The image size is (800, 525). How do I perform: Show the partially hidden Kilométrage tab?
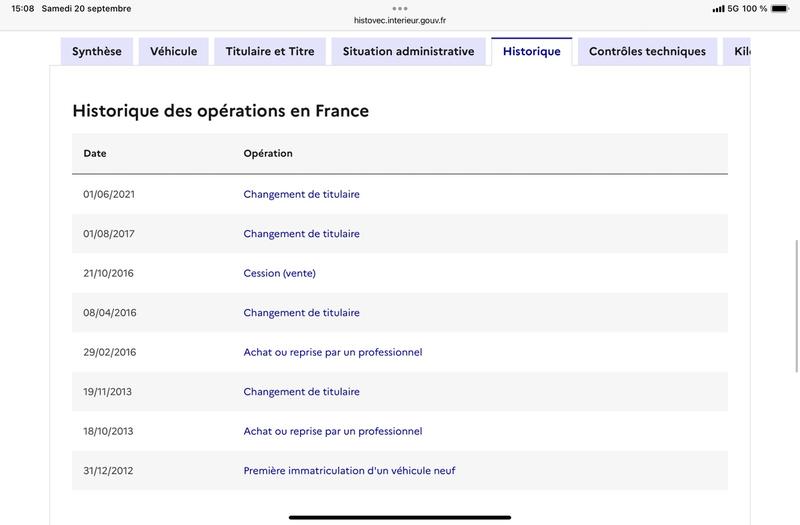click(x=741, y=52)
